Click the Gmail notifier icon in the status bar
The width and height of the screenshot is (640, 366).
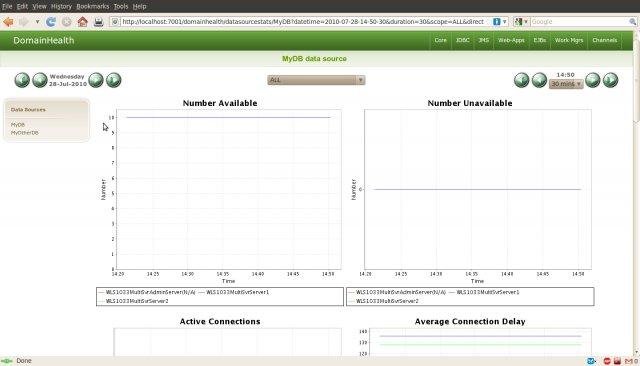630,361
